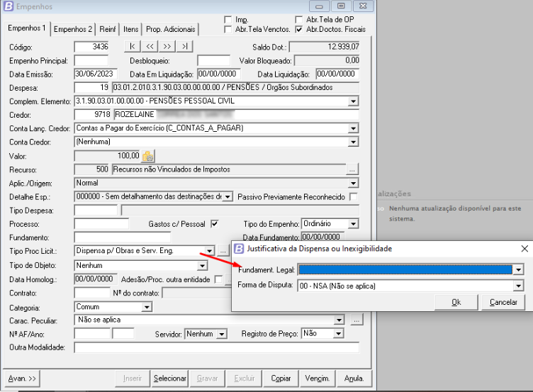Click the Data Em Liquidação field
The width and height of the screenshot is (533, 392).
pos(219,74)
